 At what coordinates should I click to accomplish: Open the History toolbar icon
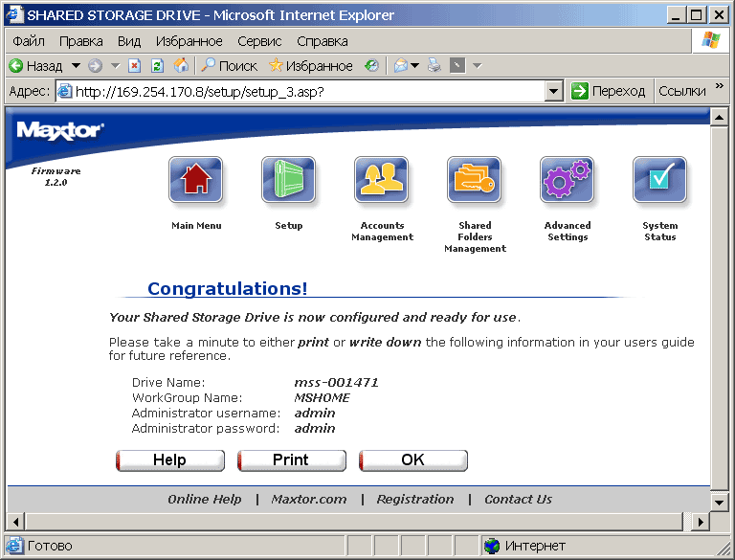[371, 66]
